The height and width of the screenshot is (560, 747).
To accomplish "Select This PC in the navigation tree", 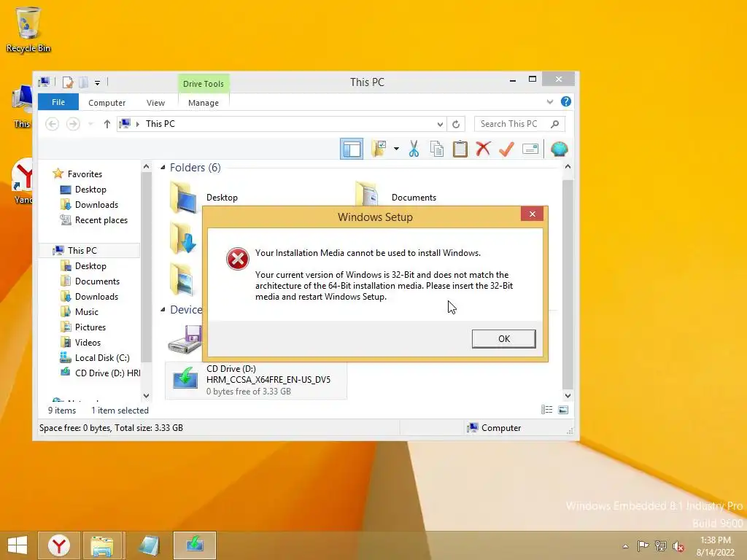I will 82,251.
